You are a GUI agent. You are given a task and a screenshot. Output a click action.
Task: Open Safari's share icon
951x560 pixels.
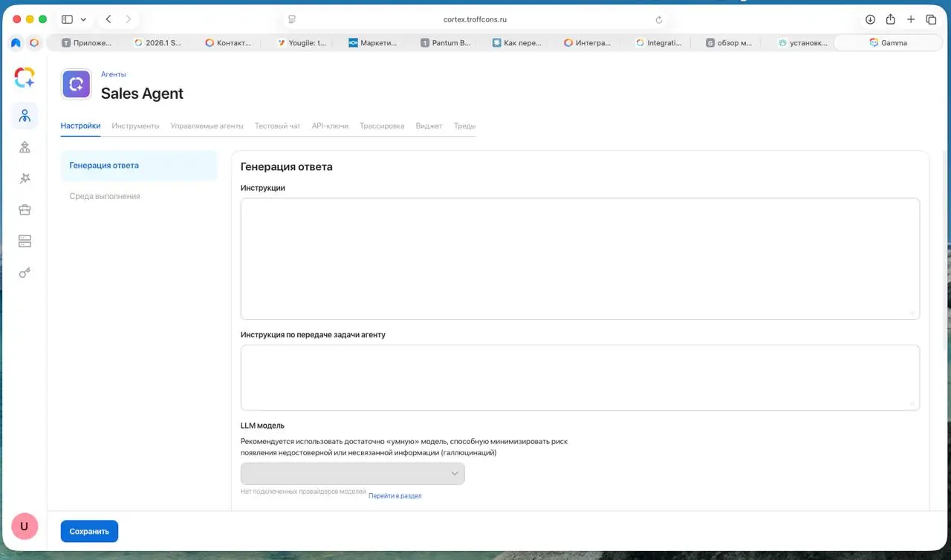point(890,19)
